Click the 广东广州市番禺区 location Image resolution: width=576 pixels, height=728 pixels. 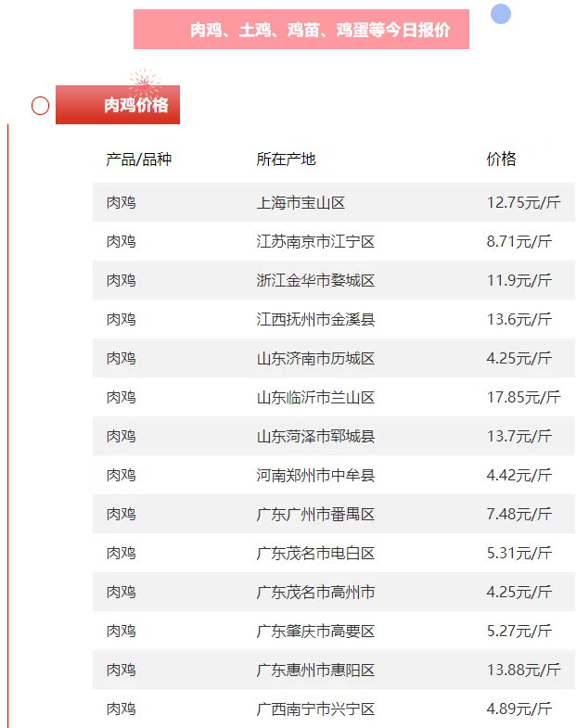[316, 514]
